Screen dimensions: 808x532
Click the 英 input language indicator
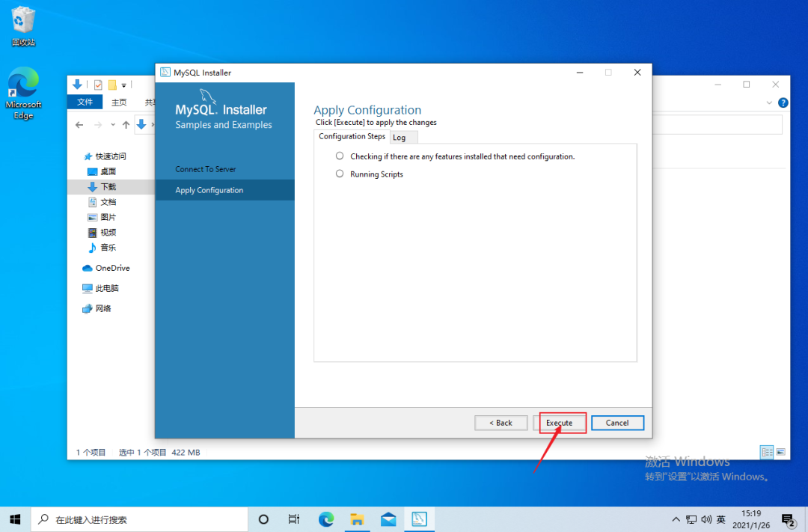pos(721,519)
